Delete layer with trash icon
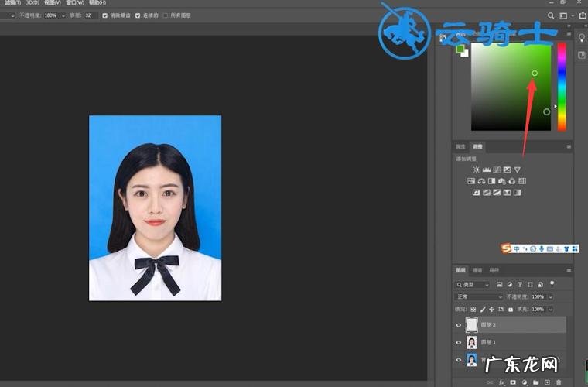This screenshot has width=588, height=387. tap(559, 382)
